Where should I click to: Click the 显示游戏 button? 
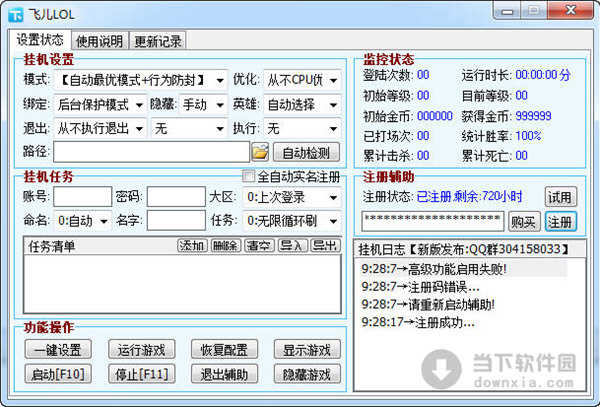coord(307,349)
